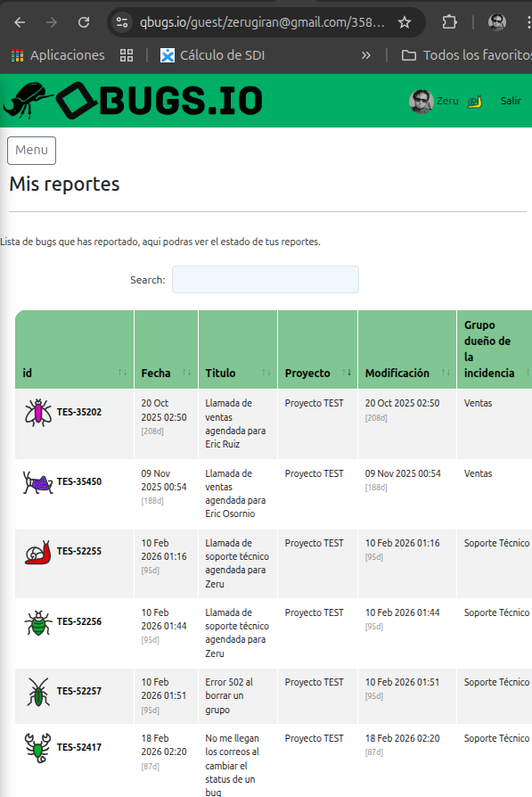The height and width of the screenshot is (797, 532).
Task: Open the Todos los favoritos folder
Action: click(x=466, y=55)
